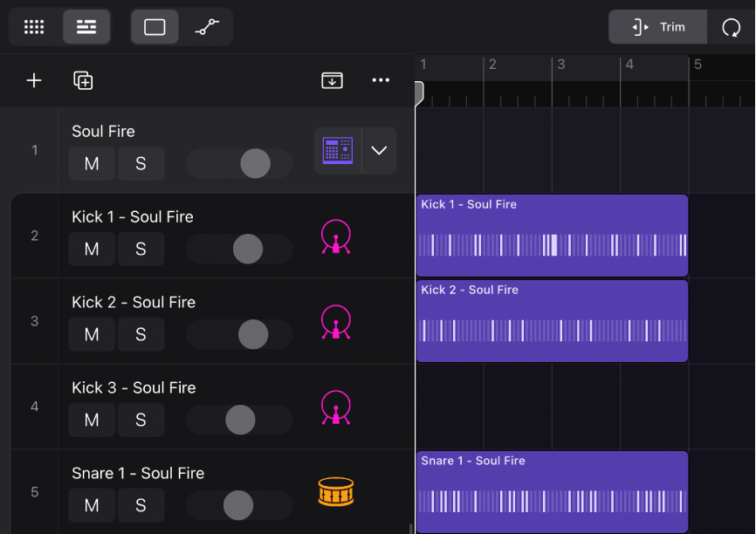
Task: Tap the Kick 1 drum instrument icon
Action: (336, 236)
